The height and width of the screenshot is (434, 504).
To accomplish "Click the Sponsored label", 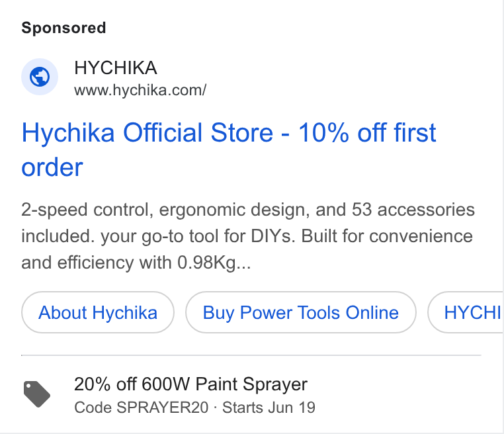I will click(63, 28).
